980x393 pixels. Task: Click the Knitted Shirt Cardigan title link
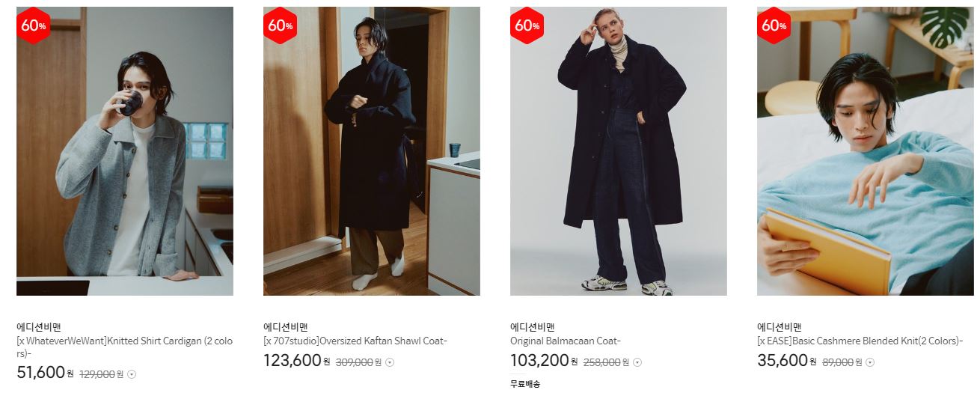pyautogui.click(x=124, y=347)
